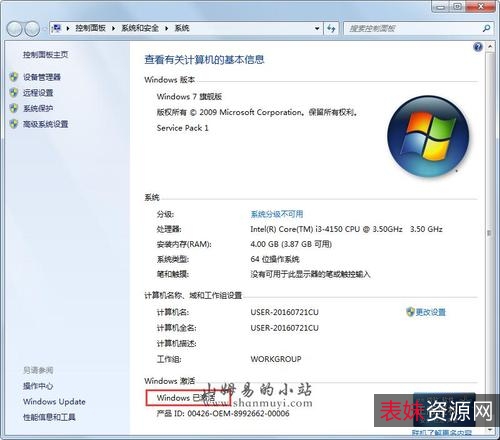Click the shield icon beside 系统保护
Screen dimensions: 500x440
[14, 108]
